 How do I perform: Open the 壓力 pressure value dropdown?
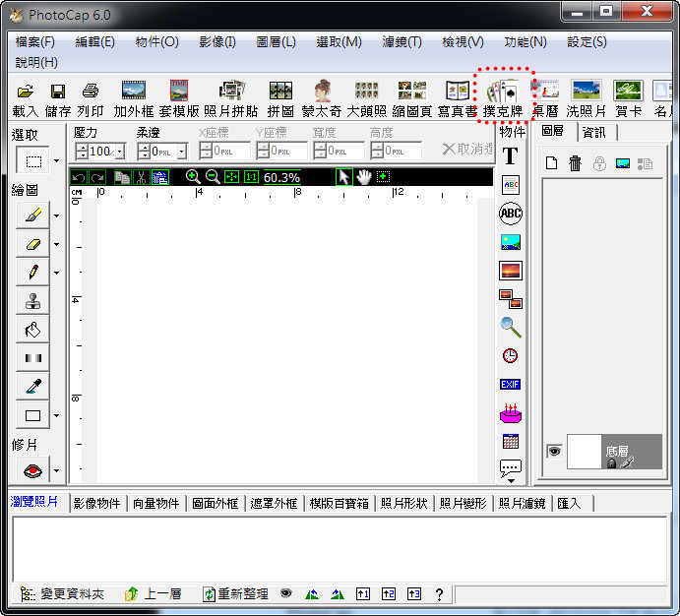pyautogui.click(x=120, y=152)
